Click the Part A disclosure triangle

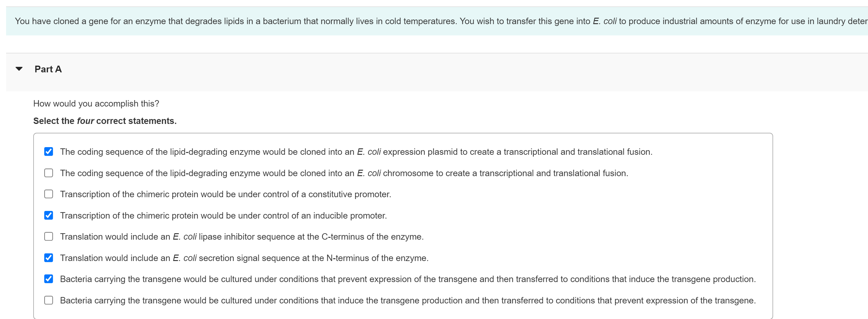[19, 69]
